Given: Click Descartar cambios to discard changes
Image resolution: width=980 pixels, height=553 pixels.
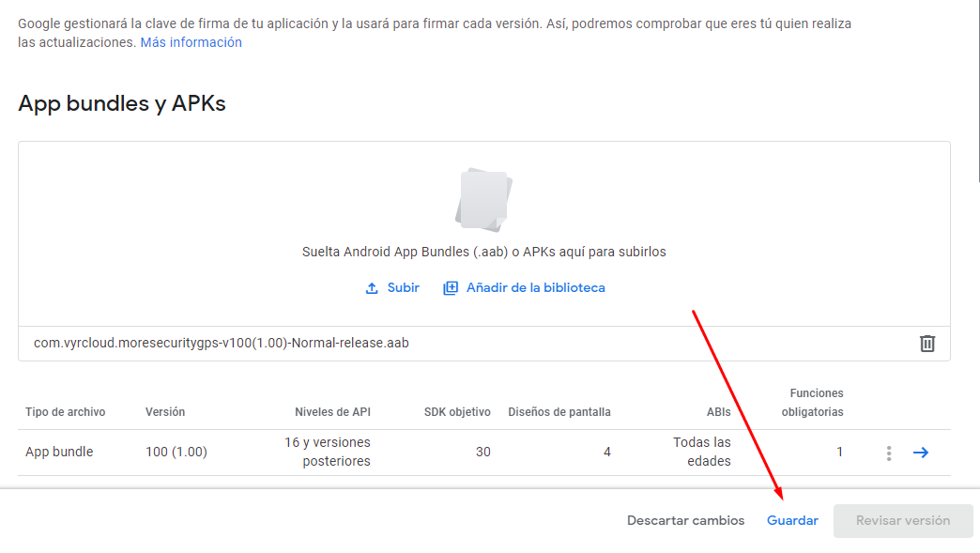Looking at the screenshot, I should pyautogui.click(x=685, y=520).
